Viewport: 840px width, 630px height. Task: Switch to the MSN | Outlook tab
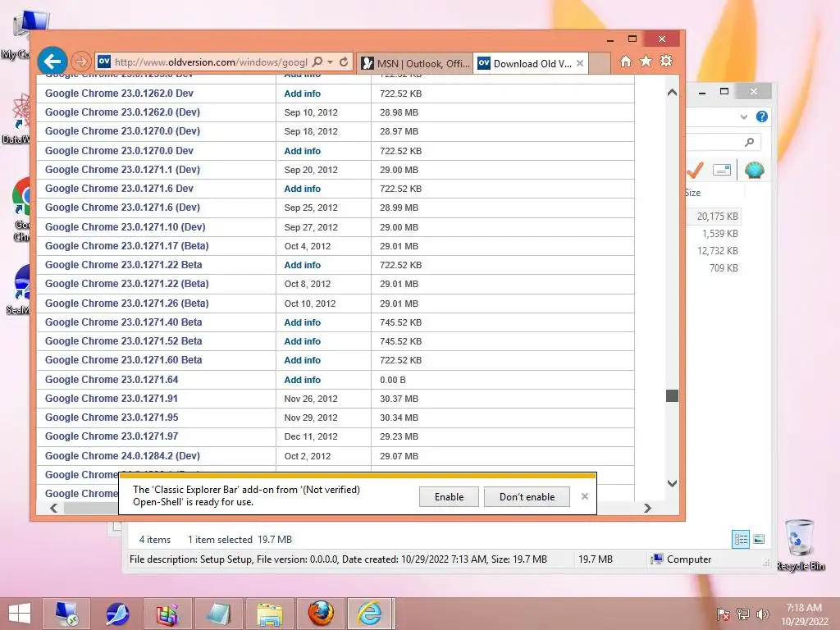416,63
